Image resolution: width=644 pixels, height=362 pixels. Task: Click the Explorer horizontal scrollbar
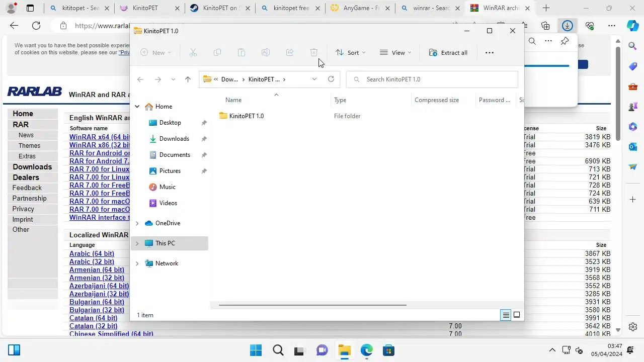tap(312, 305)
